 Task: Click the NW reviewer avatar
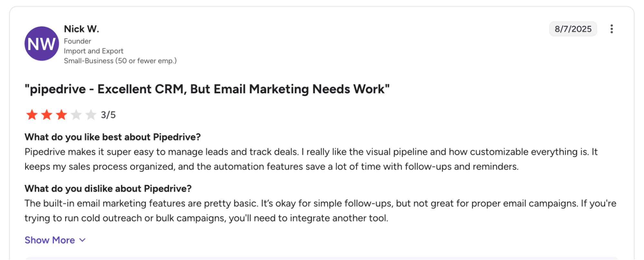point(42,44)
